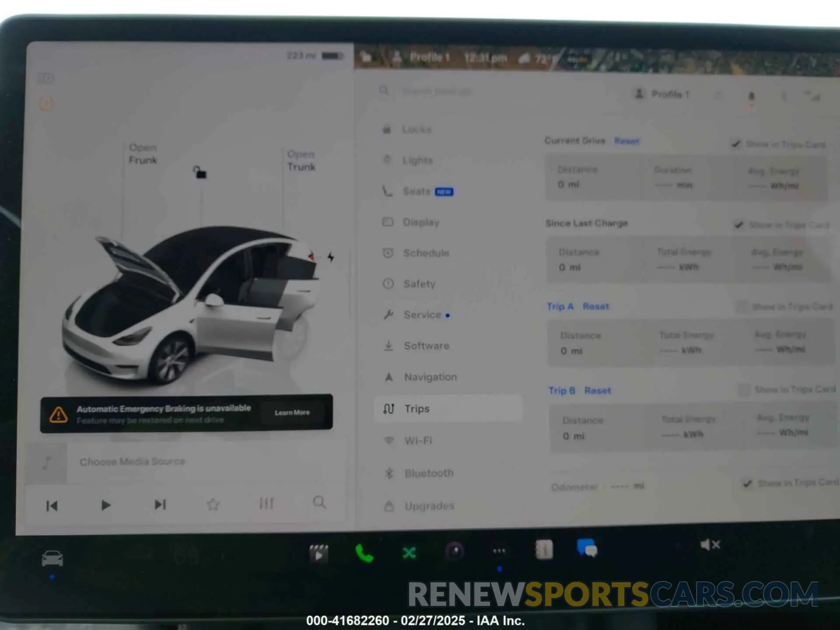Tap the music note media thumbnail
The image size is (840, 630).
(47, 462)
